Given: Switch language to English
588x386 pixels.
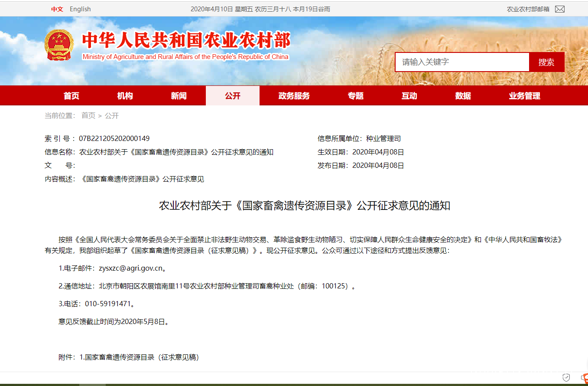Looking at the screenshot, I should (x=80, y=9).
